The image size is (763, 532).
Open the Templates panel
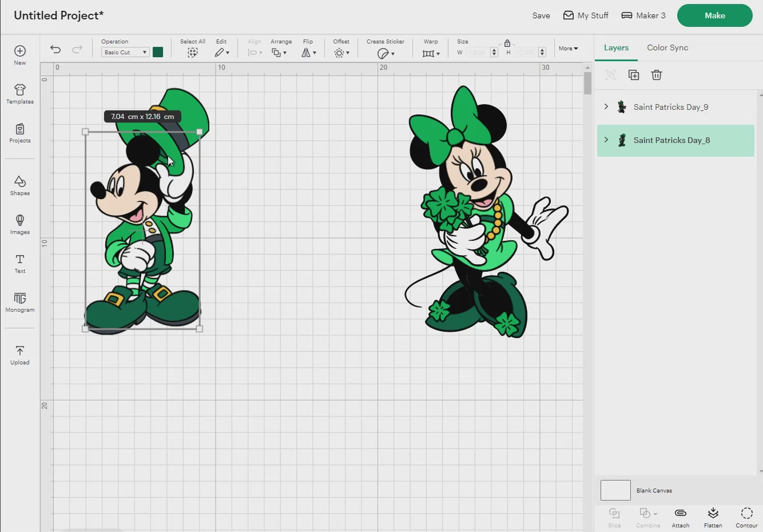pos(20,94)
